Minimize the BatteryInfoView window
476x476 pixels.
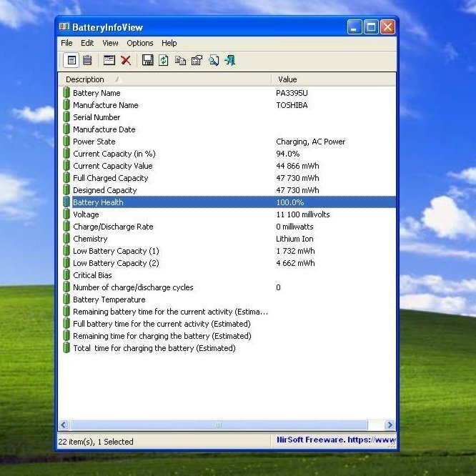pyautogui.click(x=354, y=27)
